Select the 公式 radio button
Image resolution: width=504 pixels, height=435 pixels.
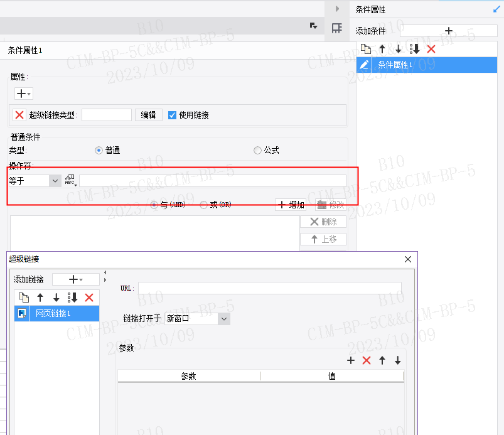click(257, 150)
